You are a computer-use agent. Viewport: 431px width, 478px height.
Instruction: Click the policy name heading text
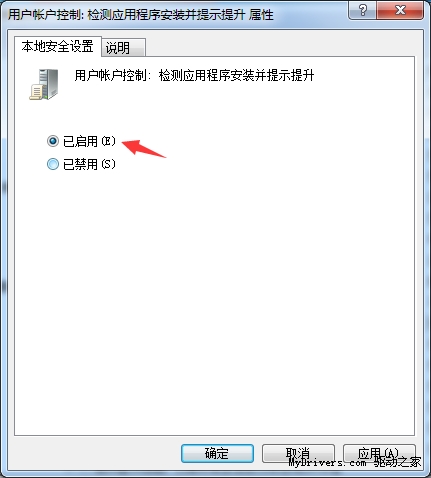pos(194,76)
